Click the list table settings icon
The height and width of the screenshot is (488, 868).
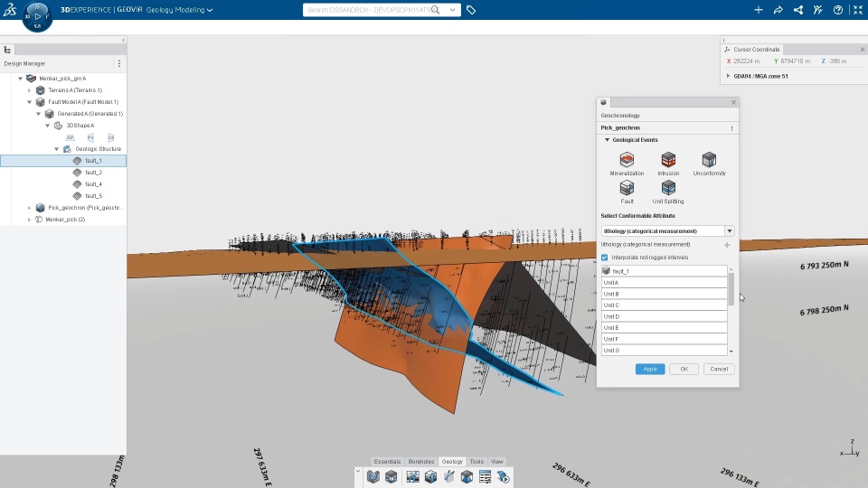coord(485,477)
